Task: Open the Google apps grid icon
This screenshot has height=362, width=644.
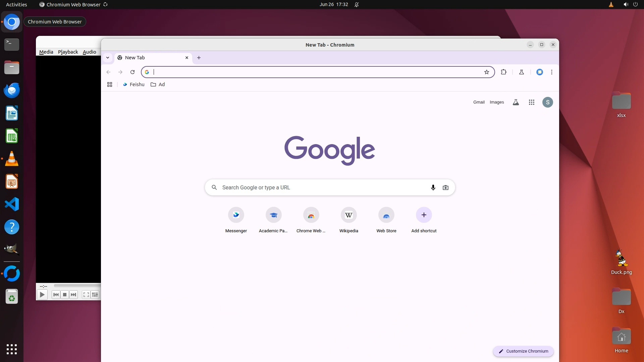Action: [x=531, y=102]
